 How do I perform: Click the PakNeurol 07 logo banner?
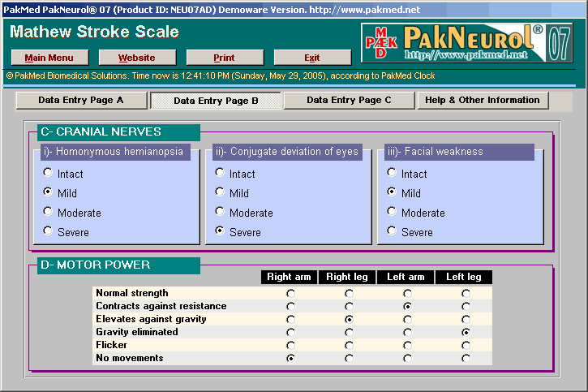pyautogui.click(x=466, y=43)
